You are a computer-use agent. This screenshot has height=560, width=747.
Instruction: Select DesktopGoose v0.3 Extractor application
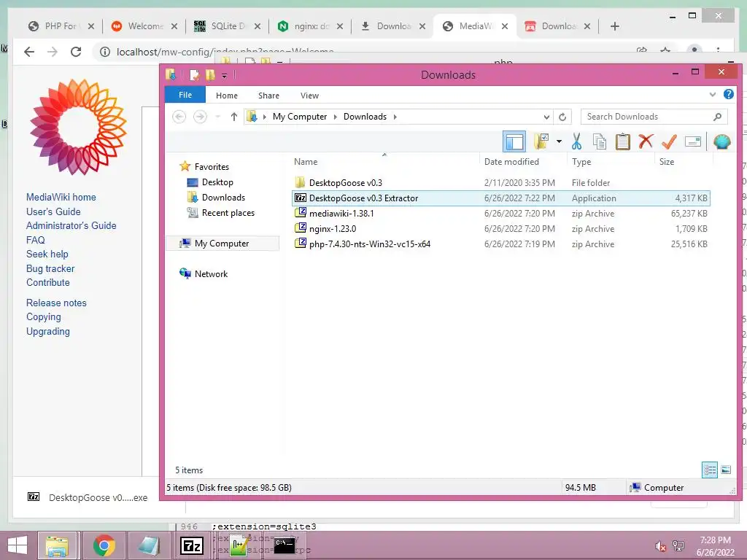click(x=500, y=198)
